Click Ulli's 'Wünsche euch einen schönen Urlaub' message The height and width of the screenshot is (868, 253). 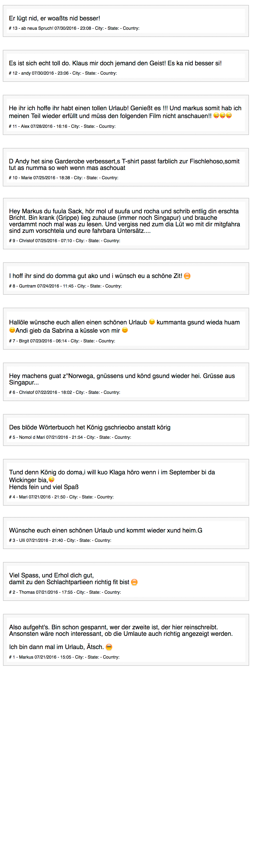(106, 530)
